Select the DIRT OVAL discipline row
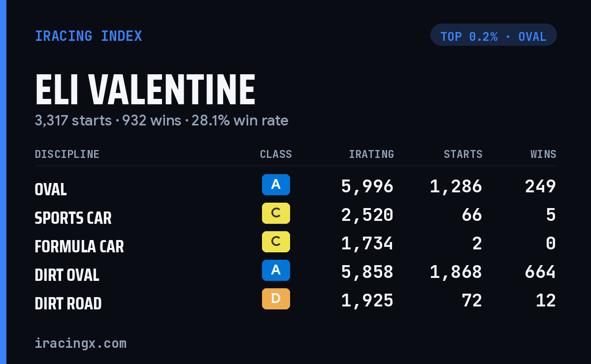 pyautogui.click(x=295, y=272)
